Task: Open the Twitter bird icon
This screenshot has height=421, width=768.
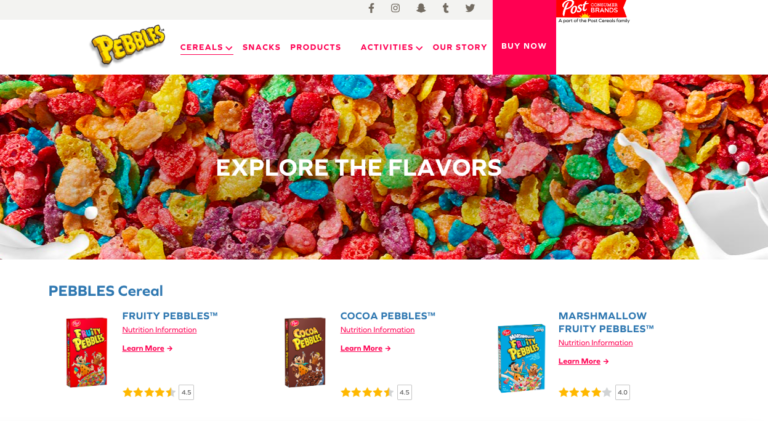Action: pos(470,8)
